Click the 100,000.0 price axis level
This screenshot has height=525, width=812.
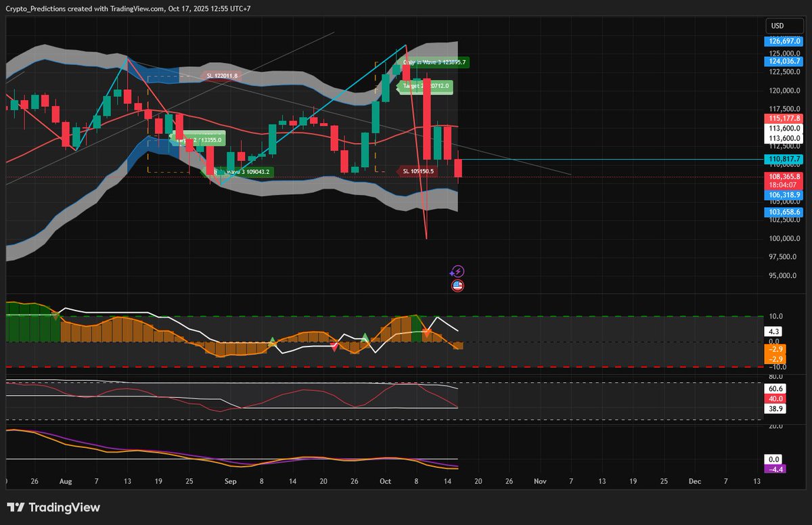coord(785,238)
